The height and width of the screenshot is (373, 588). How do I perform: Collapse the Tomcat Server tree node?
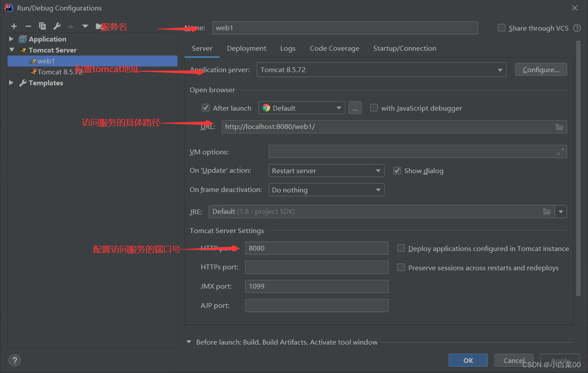click(11, 50)
